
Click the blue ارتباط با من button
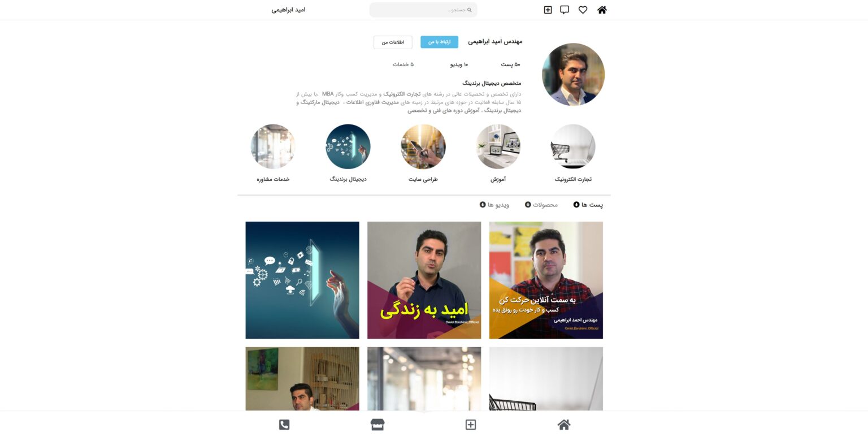pyautogui.click(x=439, y=42)
